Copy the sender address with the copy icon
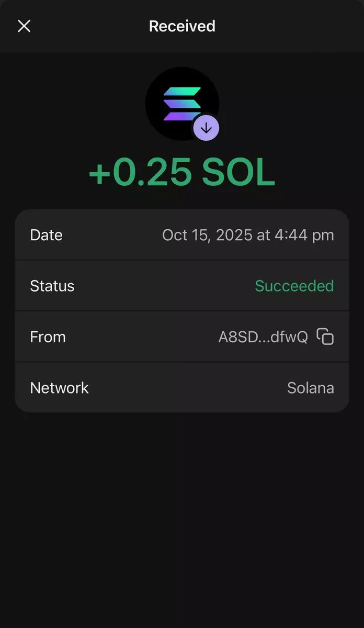Screen dimensions: 364x628 coord(325,337)
